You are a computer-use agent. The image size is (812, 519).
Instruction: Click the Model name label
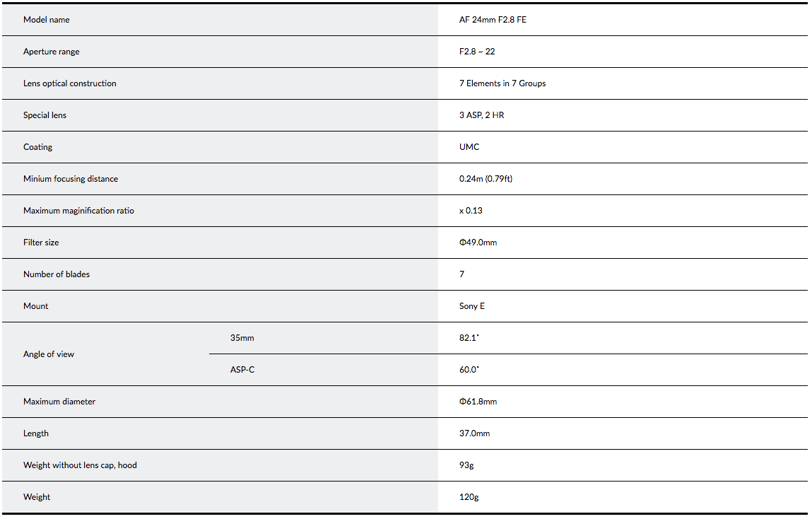46,20
